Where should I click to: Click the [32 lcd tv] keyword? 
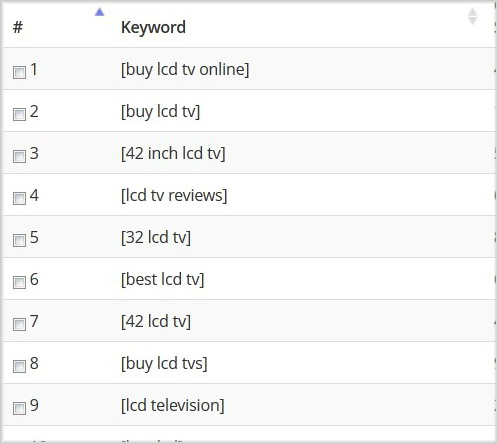(x=156, y=238)
